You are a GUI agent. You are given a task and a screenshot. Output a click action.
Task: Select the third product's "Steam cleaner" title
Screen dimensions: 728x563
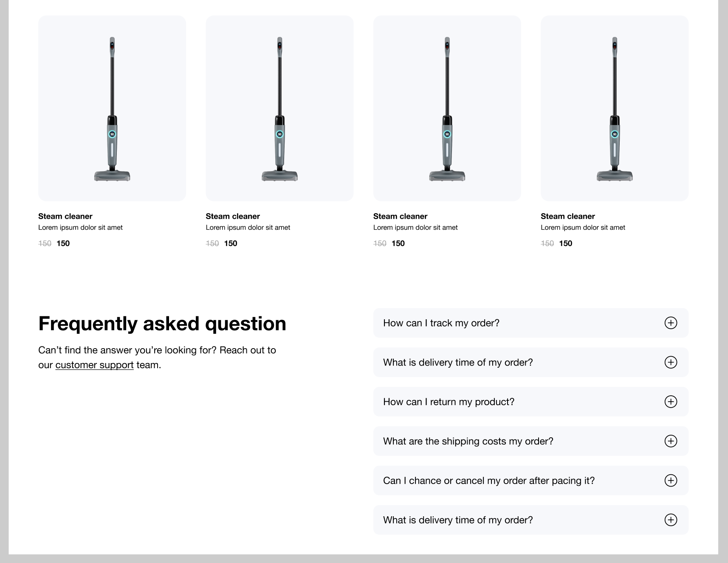(x=400, y=216)
